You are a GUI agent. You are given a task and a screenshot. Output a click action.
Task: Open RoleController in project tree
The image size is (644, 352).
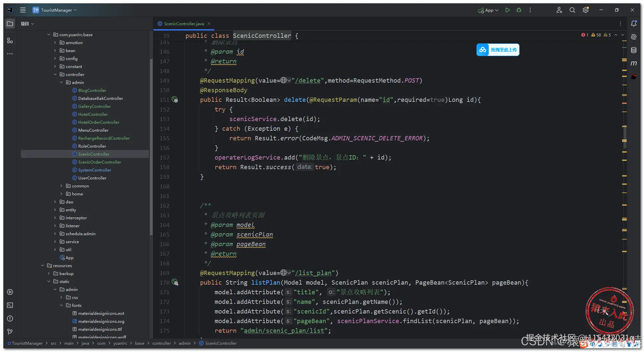coord(92,146)
